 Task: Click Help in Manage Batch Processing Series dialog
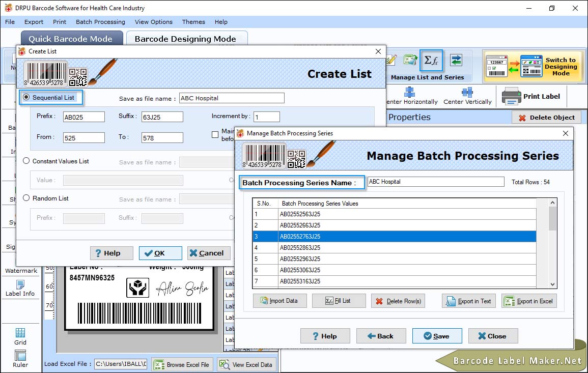[325, 336]
